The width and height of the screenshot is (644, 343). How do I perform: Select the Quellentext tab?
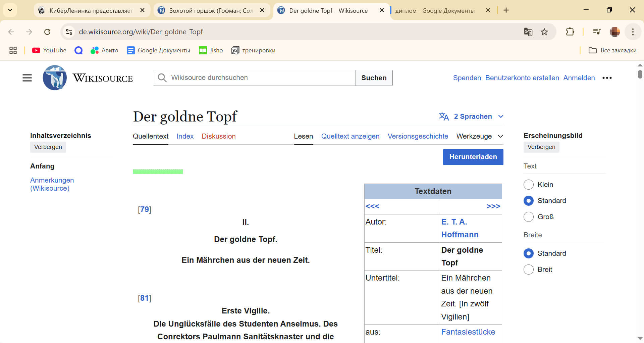(151, 136)
